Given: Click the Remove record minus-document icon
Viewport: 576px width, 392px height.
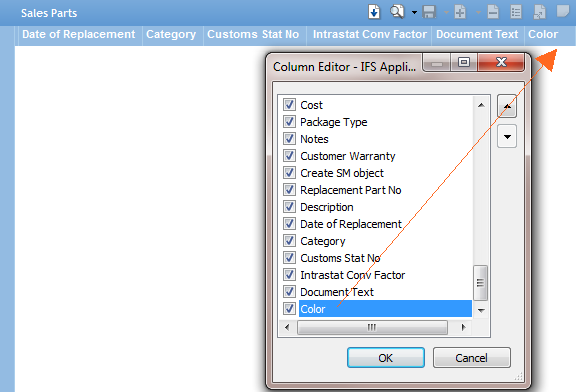Looking at the screenshot, I should pos(493,12).
